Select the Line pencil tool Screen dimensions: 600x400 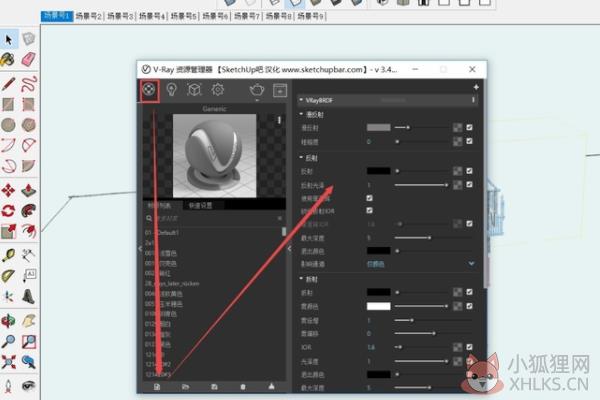point(8,84)
